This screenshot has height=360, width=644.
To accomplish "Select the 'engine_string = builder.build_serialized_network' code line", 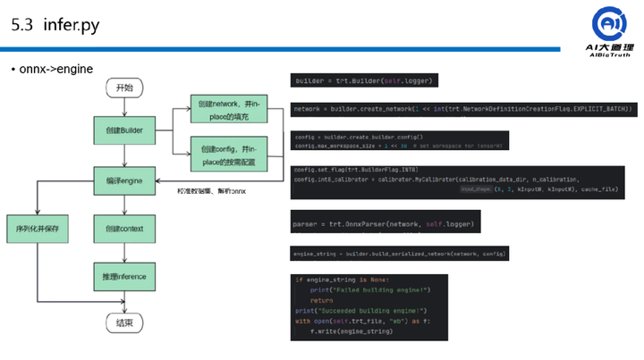I will pos(400,254).
